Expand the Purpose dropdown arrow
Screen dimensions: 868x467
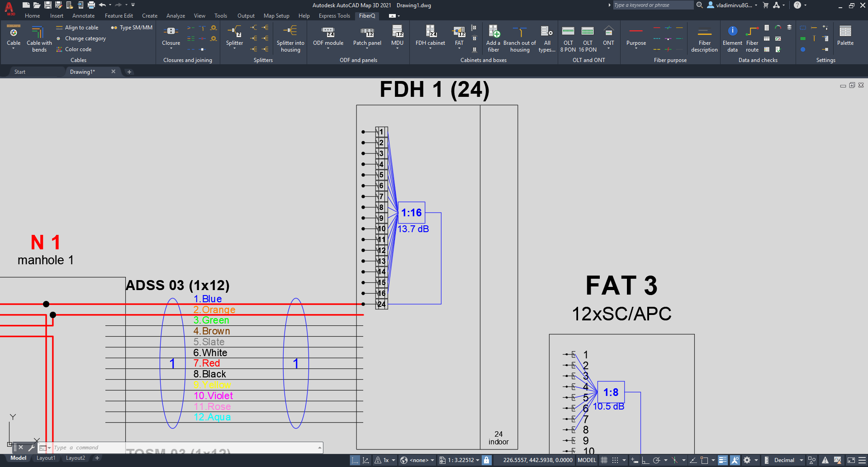click(636, 48)
